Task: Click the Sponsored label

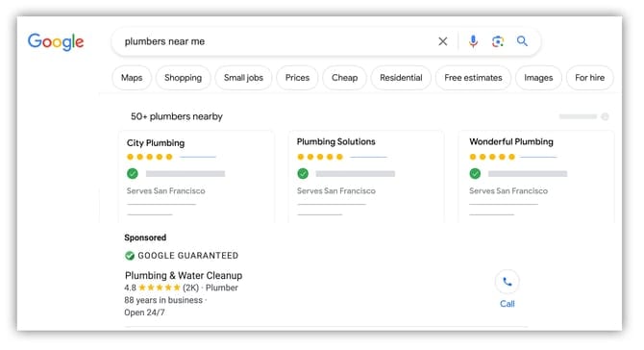Action: (145, 237)
